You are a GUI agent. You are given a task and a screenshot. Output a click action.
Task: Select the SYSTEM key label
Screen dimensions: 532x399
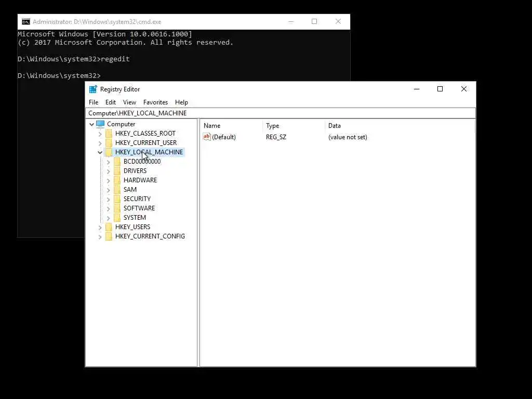135,218
